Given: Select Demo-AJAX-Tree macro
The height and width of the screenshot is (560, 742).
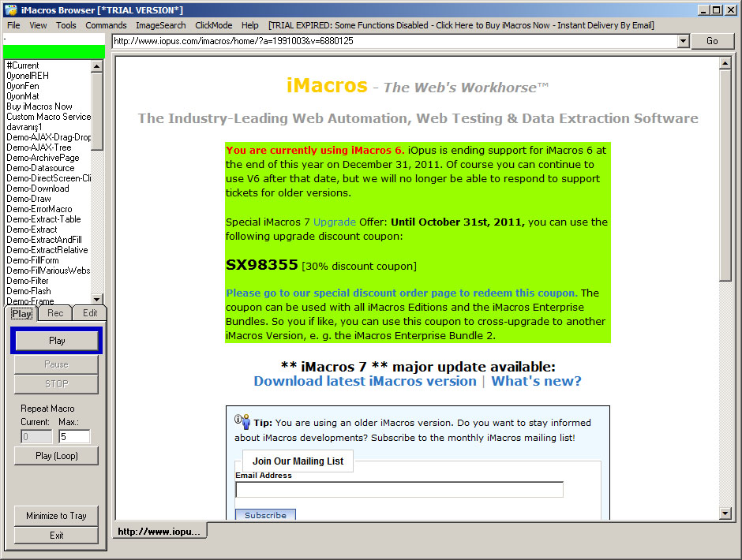Looking at the screenshot, I should [48, 147].
